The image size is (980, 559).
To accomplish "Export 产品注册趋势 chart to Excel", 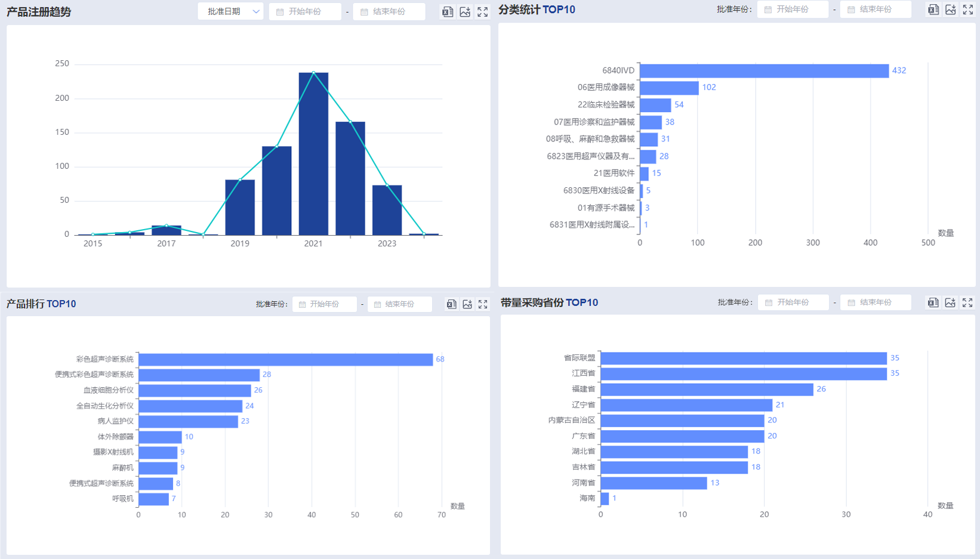I will 448,11.
